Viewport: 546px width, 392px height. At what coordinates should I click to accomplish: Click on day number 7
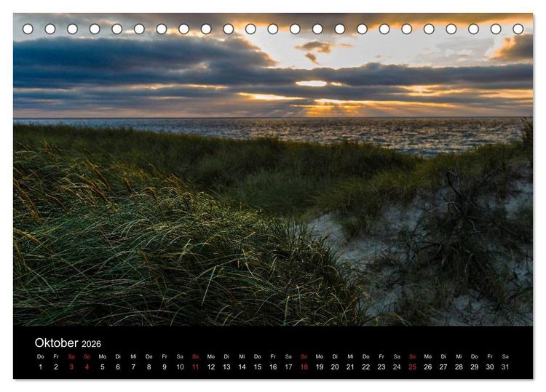(x=133, y=367)
